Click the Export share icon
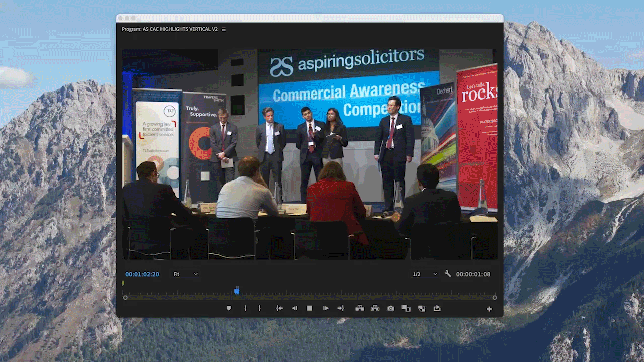The image size is (644, 362). point(437,308)
